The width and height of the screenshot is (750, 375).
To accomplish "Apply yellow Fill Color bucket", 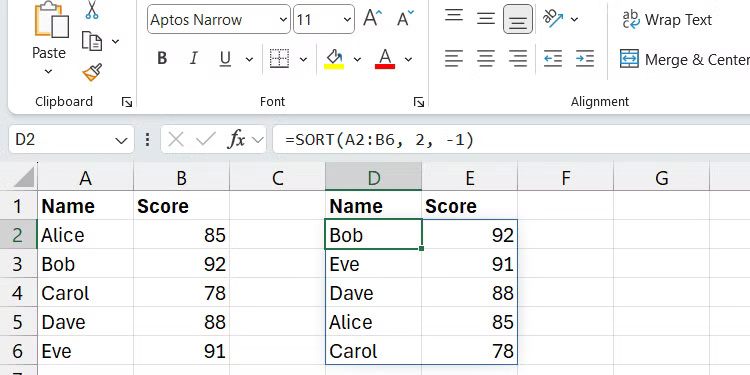I will 334,59.
